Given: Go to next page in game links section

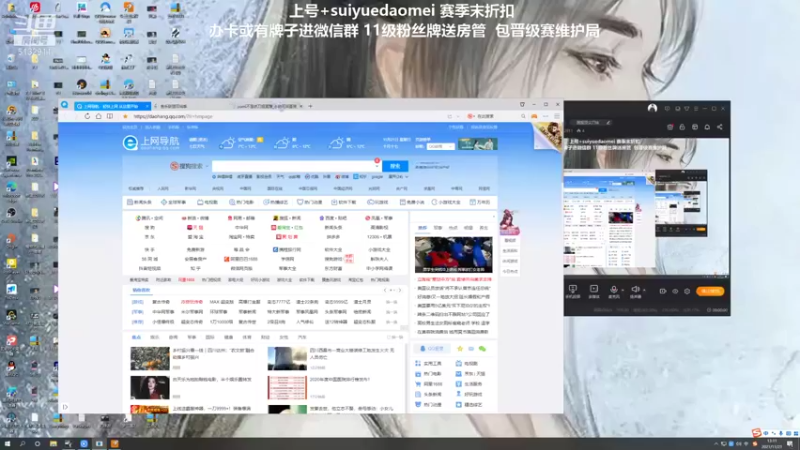Looking at the screenshot, I should (399, 290).
